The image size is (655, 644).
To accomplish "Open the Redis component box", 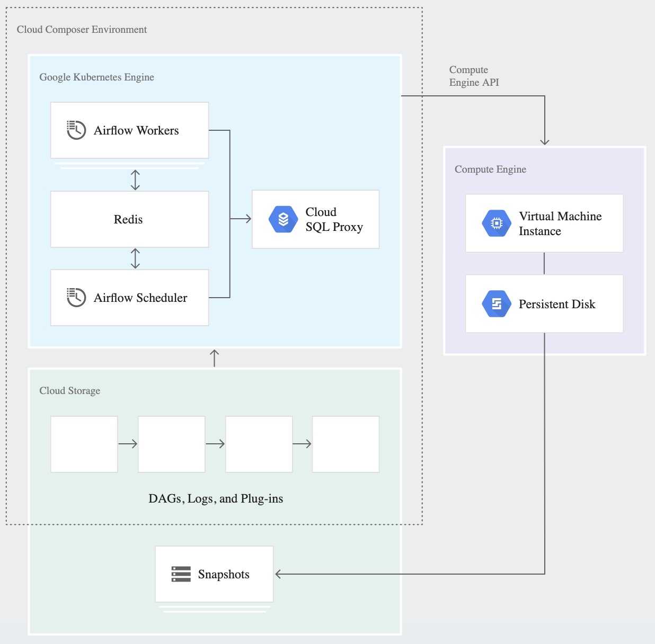I will point(129,219).
